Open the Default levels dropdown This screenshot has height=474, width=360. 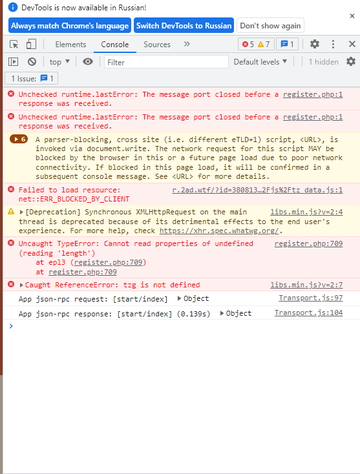(260, 62)
